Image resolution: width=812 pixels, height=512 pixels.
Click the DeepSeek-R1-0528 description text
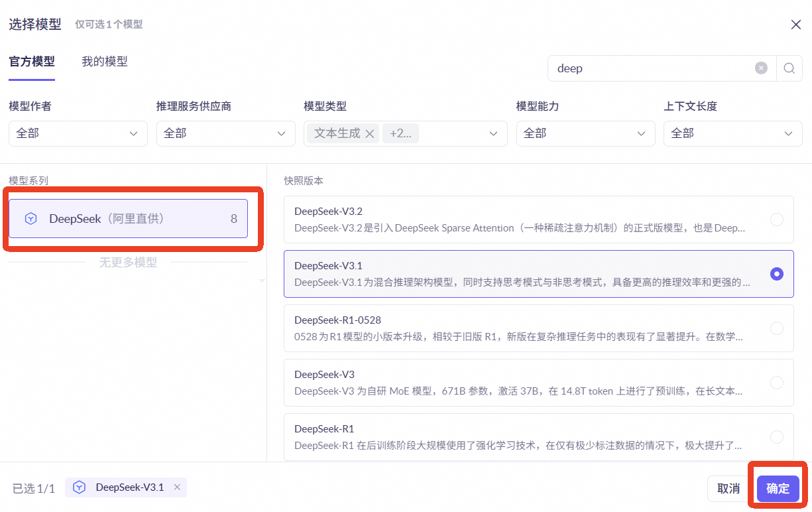click(x=519, y=336)
